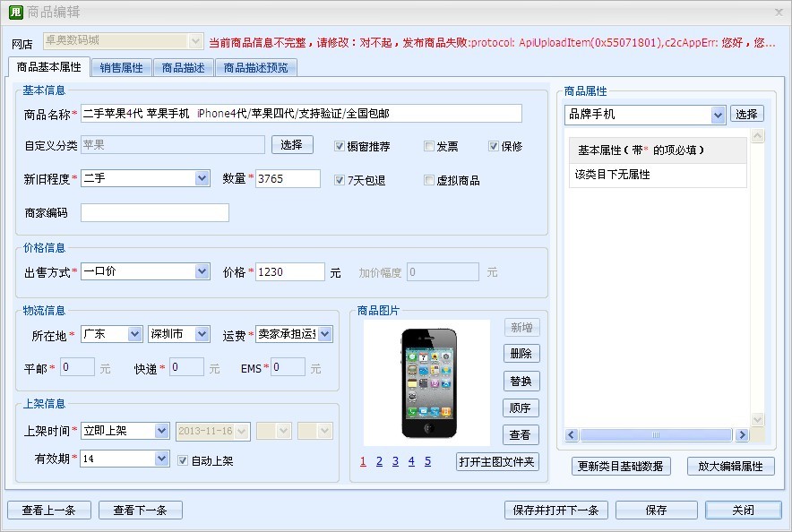
Task: Click 保存并打开下一条 button
Action: click(556, 511)
